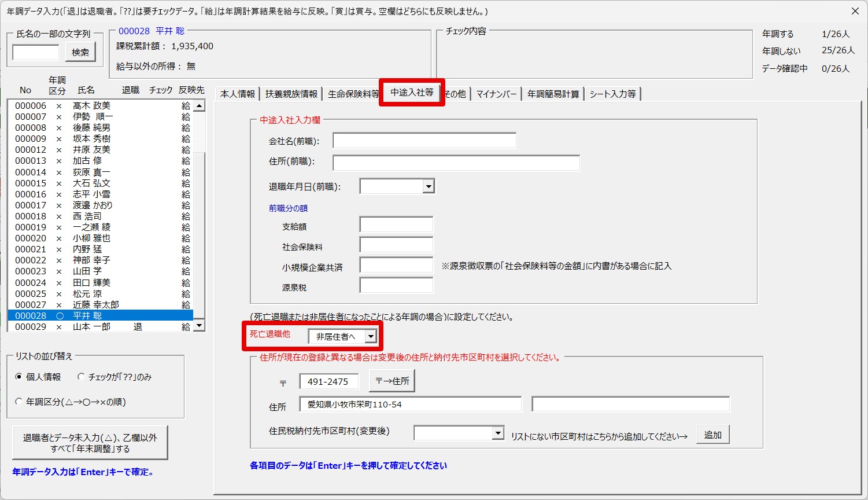Click the 退職者とデータ未入力 年末調整する button
The image size is (868, 500).
[x=90, y=443]
